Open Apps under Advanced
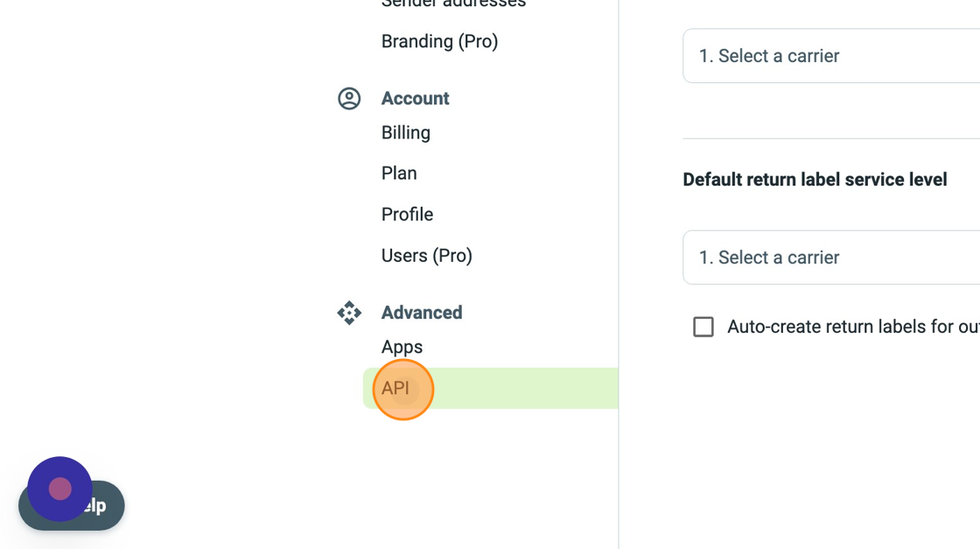980x549 pixels. tap(402, 347)
